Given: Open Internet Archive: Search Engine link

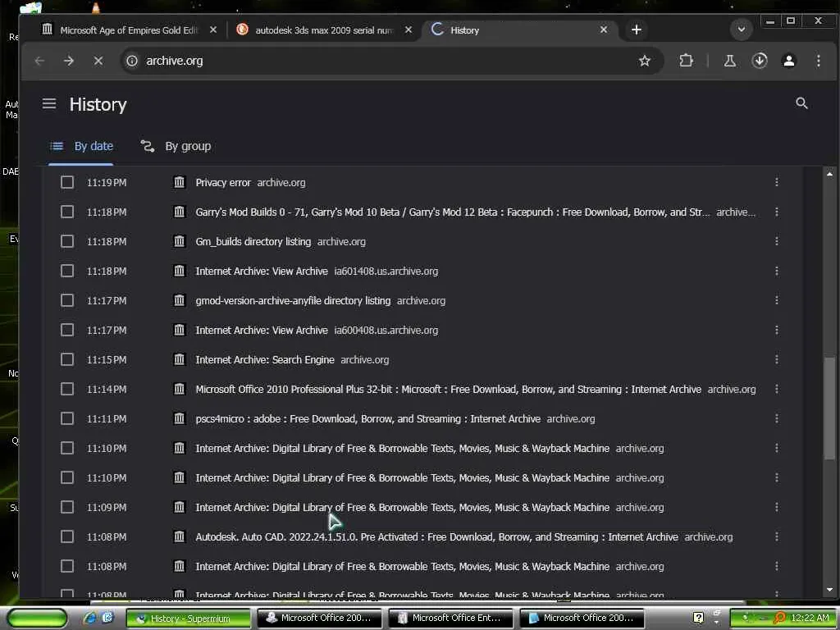Looking at the screenshot, I should pos(265,360).
